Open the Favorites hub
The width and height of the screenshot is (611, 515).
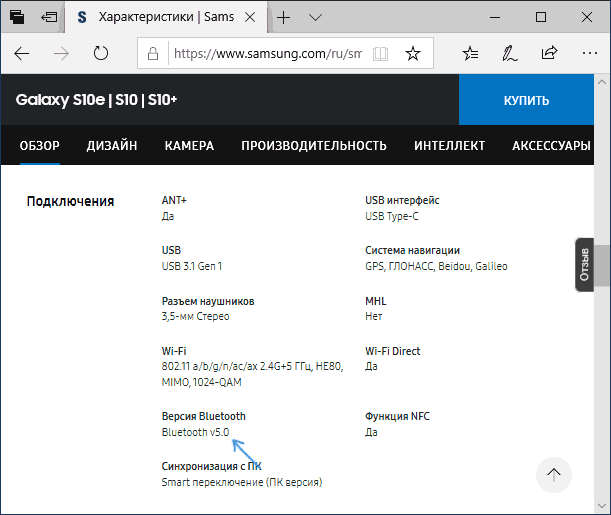tap(470, 53)
